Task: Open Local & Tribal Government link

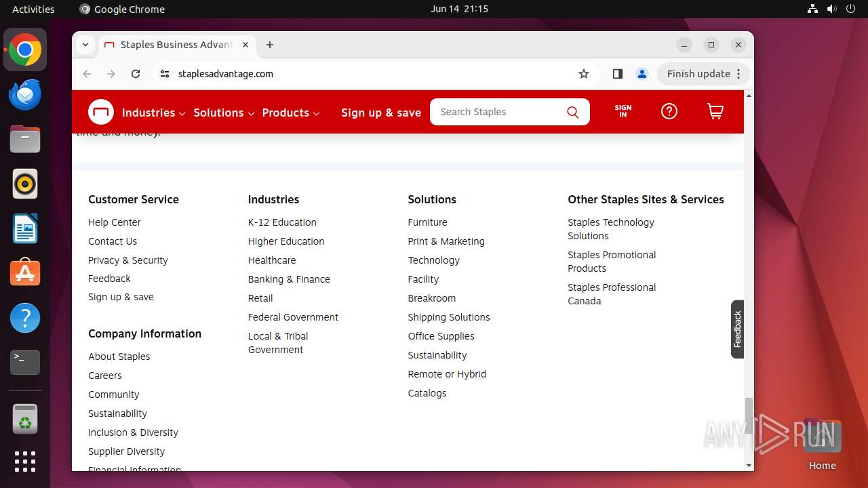Action: [x=278, y=343]
